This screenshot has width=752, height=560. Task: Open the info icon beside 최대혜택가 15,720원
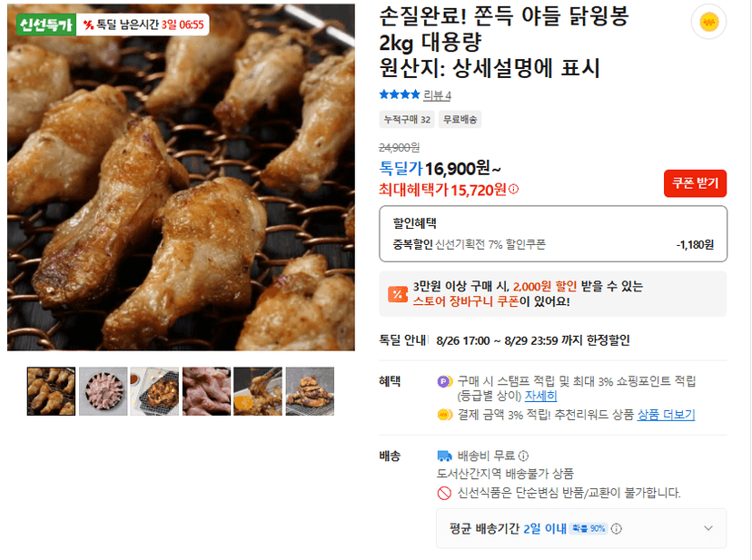pos(514,190)
